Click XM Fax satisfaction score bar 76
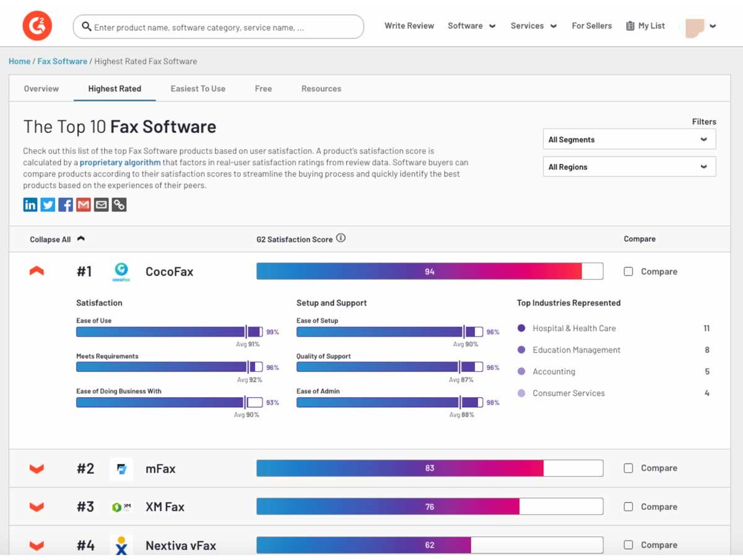Screen dimensions: 743x560 pyautogui.click(x=430, y=506)
